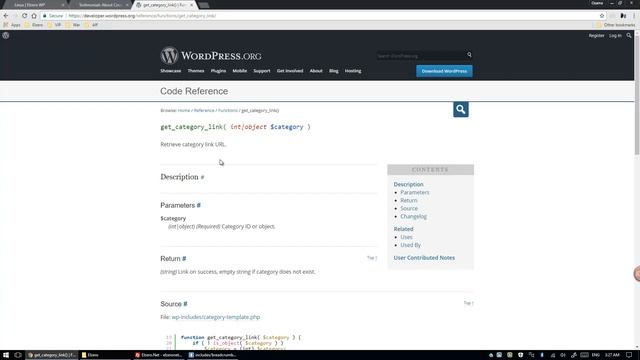Open the Showcase menu item
The height and width of the screenshot is (360, 640).
tap(171, 71)
